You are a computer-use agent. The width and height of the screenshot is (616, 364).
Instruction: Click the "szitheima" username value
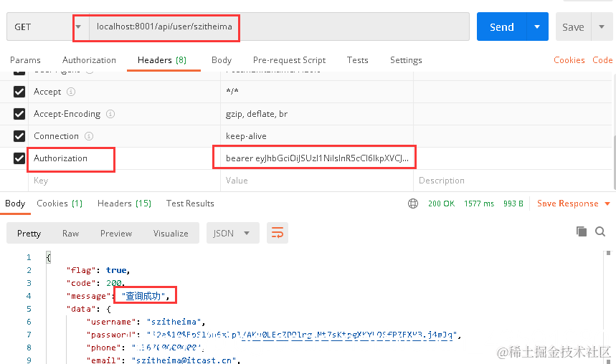pos(176,322)
